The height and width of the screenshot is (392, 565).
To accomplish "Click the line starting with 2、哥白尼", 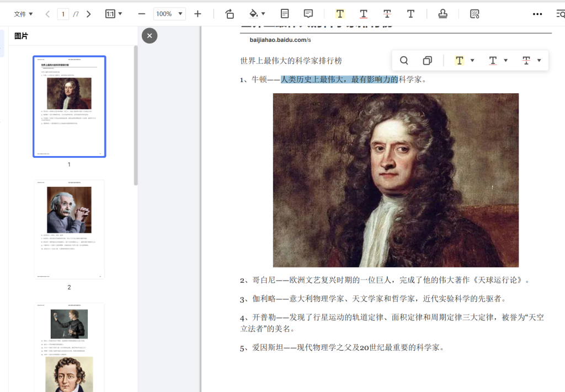I will click(x=385, y=280).
